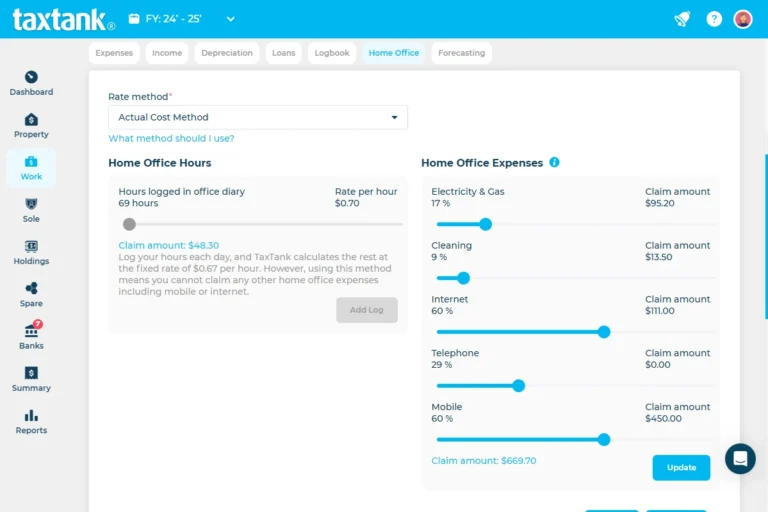The image size is (768, 512).
Task: Click the taxtank logo
Action: (64, 20)
